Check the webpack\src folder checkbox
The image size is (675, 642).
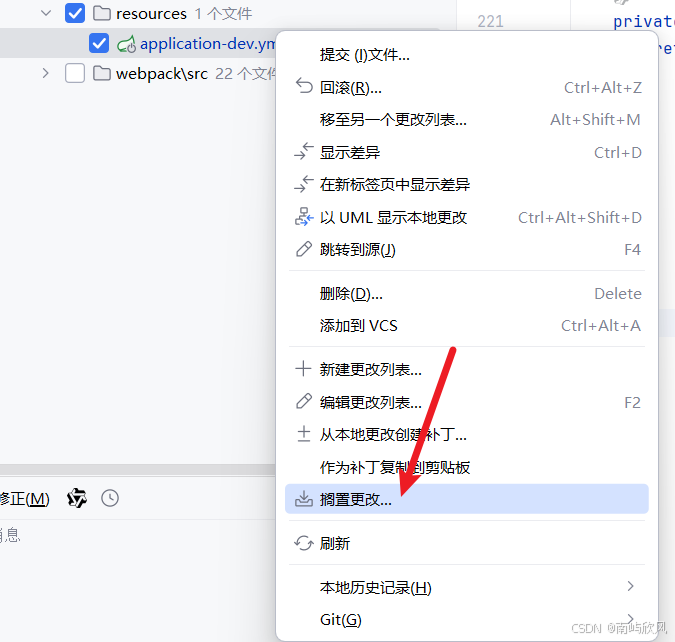(x=75, y=73)
